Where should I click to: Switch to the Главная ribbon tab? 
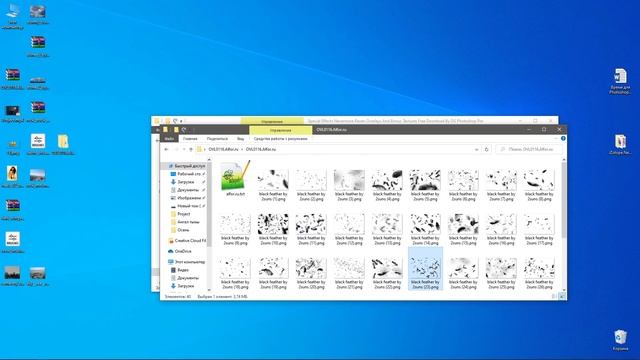pos(190,139)
